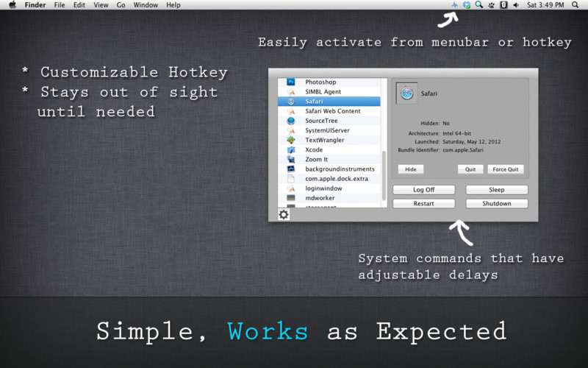Select Zoom It in the list
This screenshot has width=588, height=368.
pos(329,159)
